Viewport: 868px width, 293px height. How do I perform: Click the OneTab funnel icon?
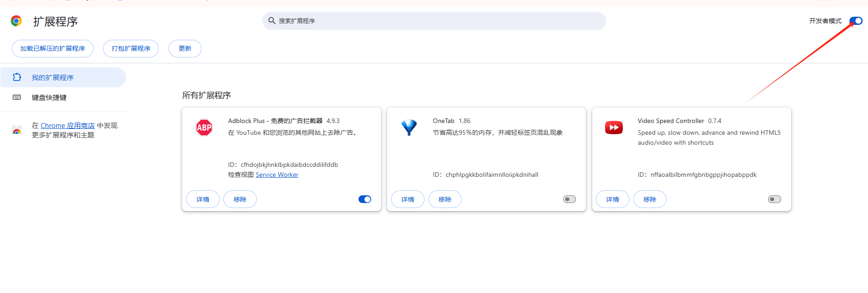[x=409, y=128]
